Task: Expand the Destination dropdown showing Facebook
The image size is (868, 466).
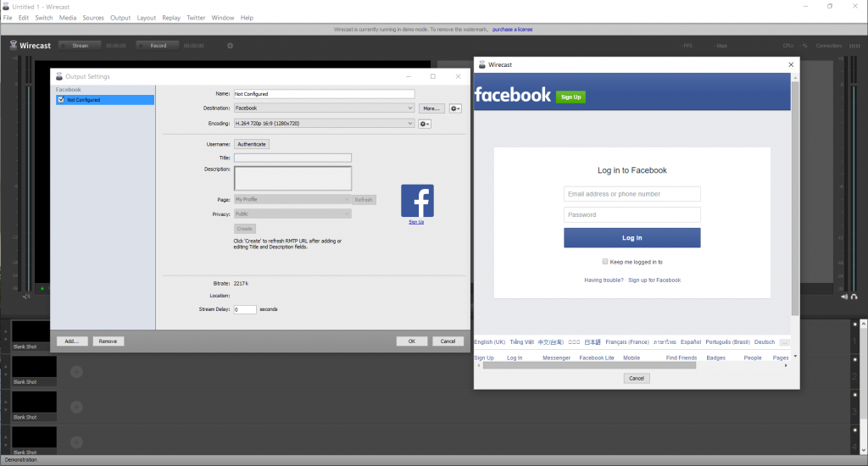Action: 324,108
